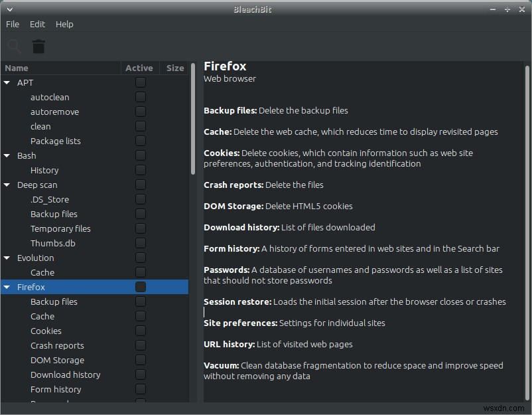Viewport: 532px width, 415px height.
Task: Check the Bash History option
Action: point(141,170)
